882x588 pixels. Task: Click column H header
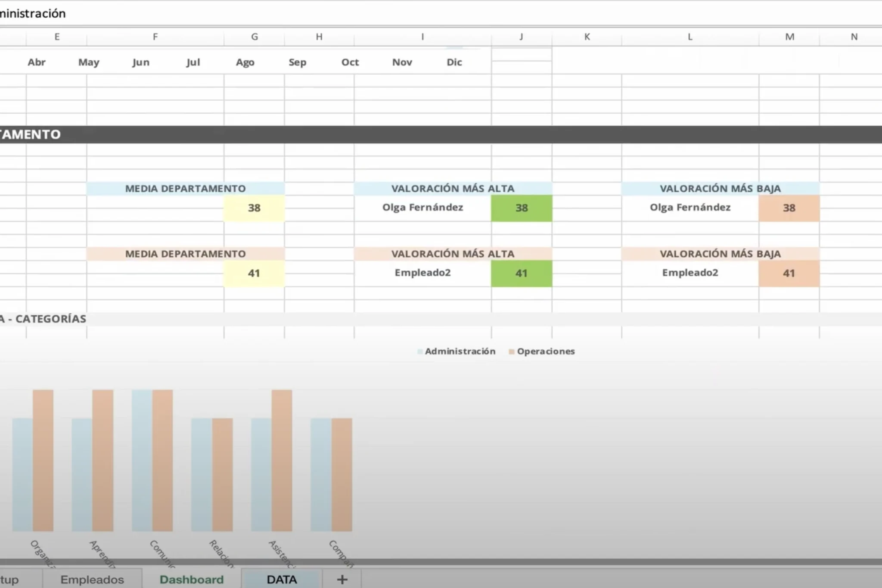(x=319, y=37)
